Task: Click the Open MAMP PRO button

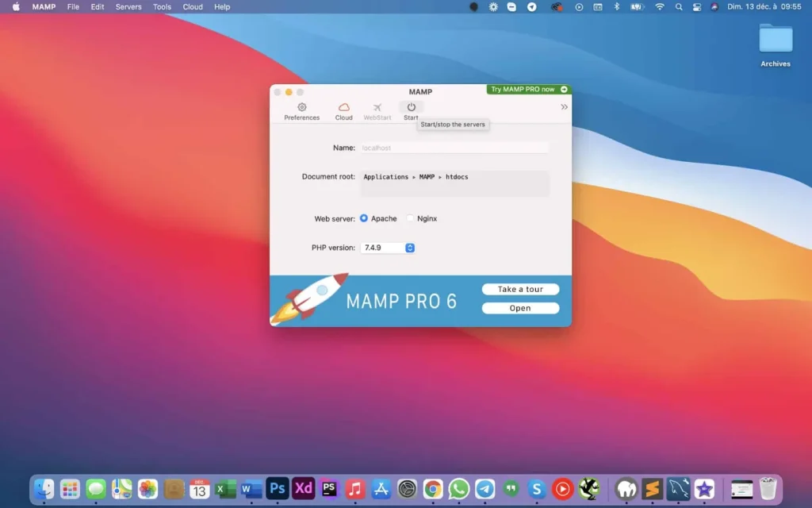Action: click(x=520, y=308)
